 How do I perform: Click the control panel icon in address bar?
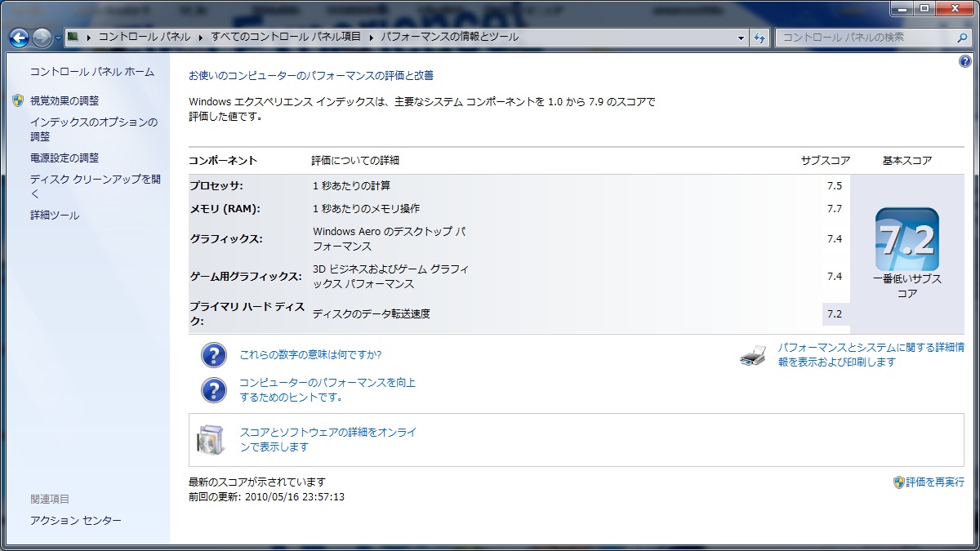pos(73,37)
